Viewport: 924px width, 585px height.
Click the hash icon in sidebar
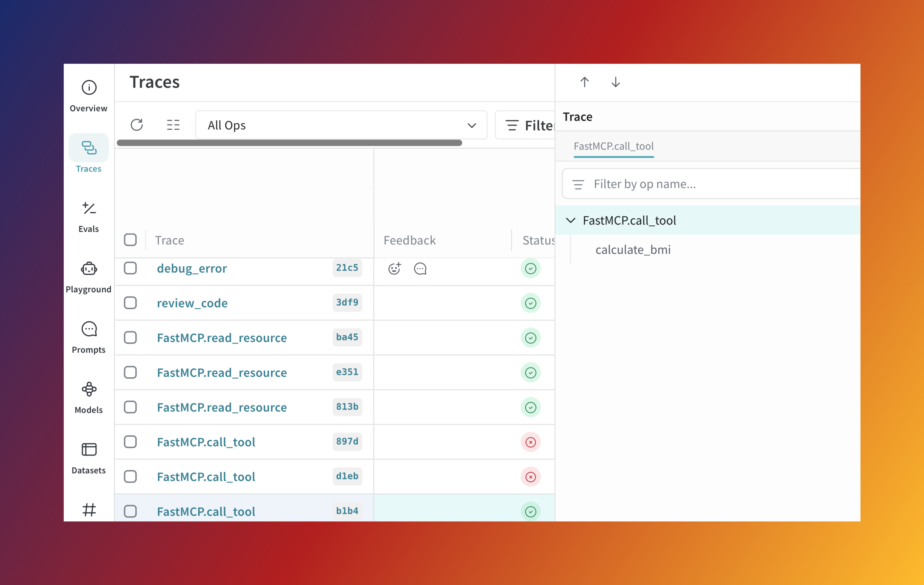89,509
